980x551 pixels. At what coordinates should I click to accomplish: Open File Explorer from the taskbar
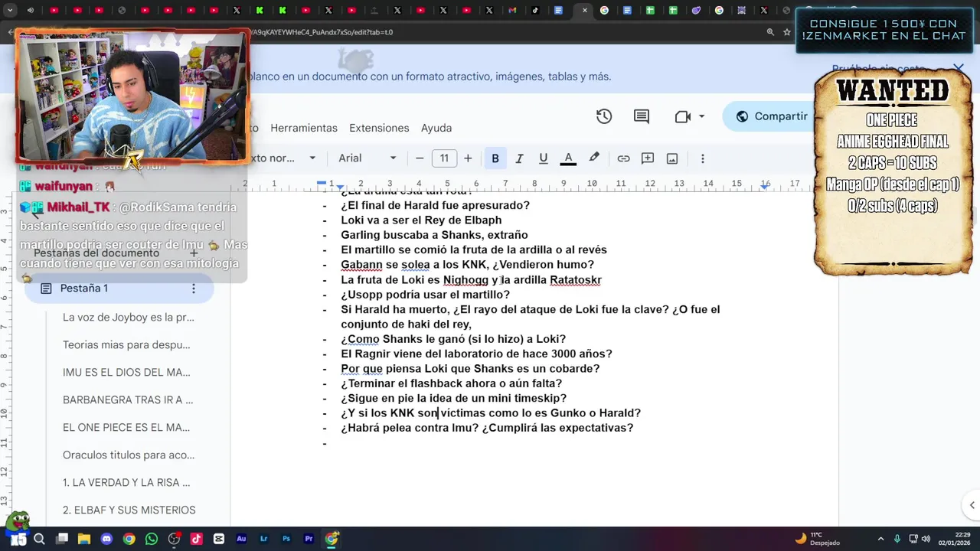(x=84, y=539)
